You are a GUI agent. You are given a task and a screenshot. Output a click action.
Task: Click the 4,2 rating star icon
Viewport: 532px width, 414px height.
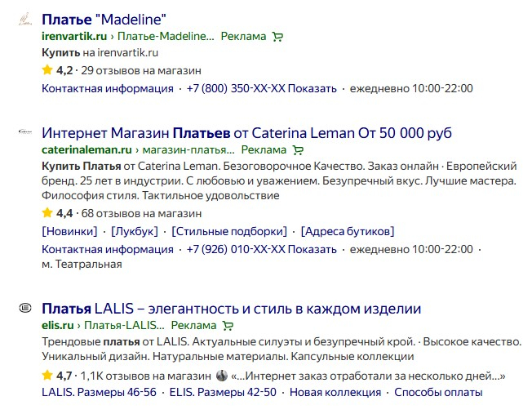(47, 70)
